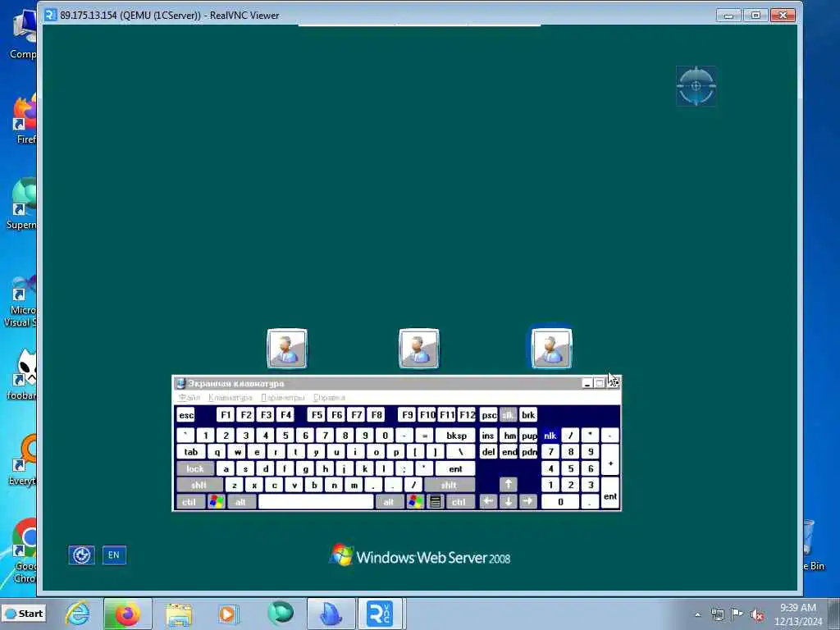Open the Справка menu
The image size is (840, 630).
pyautogui.click(x=329, y=398)
